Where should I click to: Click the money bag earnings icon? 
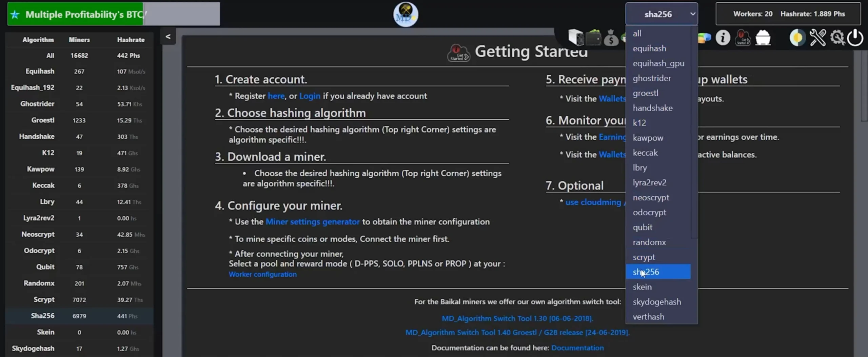coord(611,38)
